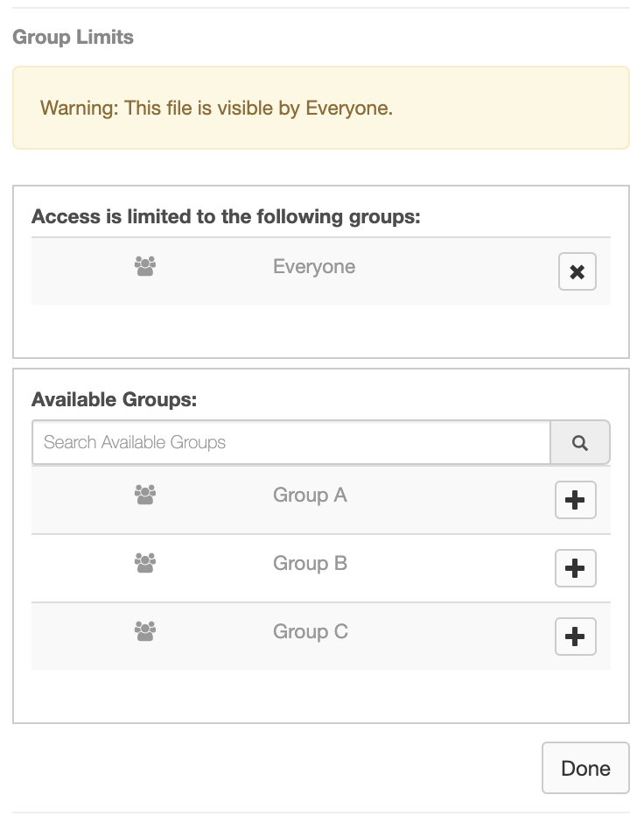This screenshot has height=823, width=644.
Task: Click the 'Access is limited to' heading
Action: pos(226,217)
